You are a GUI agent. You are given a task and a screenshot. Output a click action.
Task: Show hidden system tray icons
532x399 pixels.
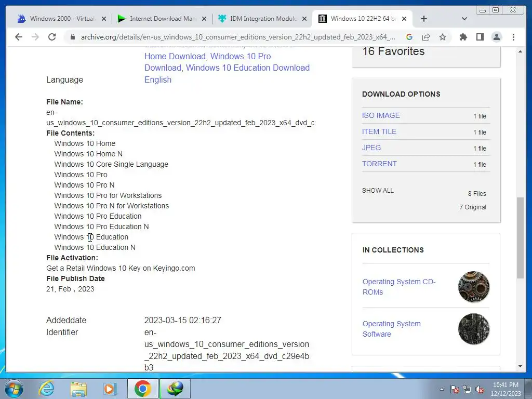442,389
